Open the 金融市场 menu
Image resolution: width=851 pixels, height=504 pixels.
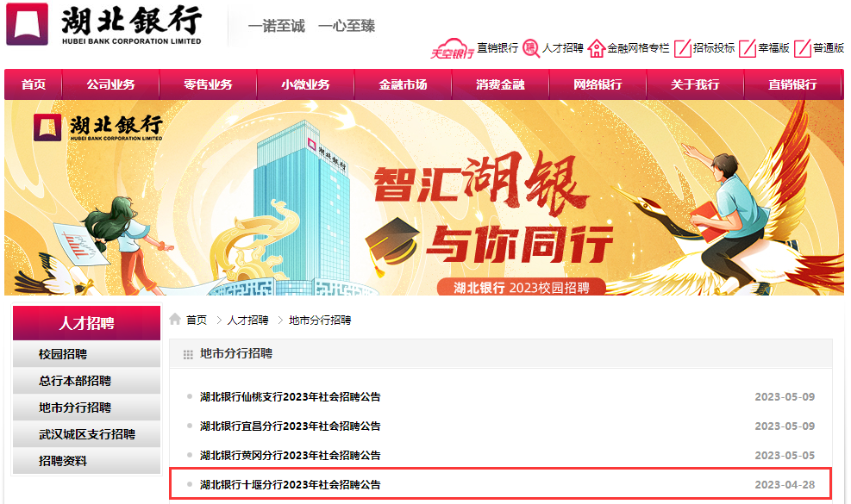403,84
